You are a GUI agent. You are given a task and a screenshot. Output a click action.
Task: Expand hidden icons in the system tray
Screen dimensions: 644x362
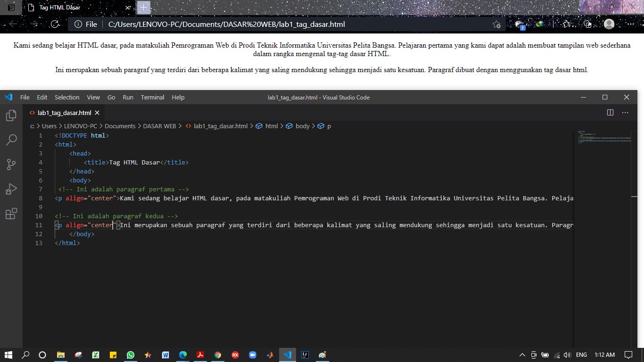tap(522, 355)
